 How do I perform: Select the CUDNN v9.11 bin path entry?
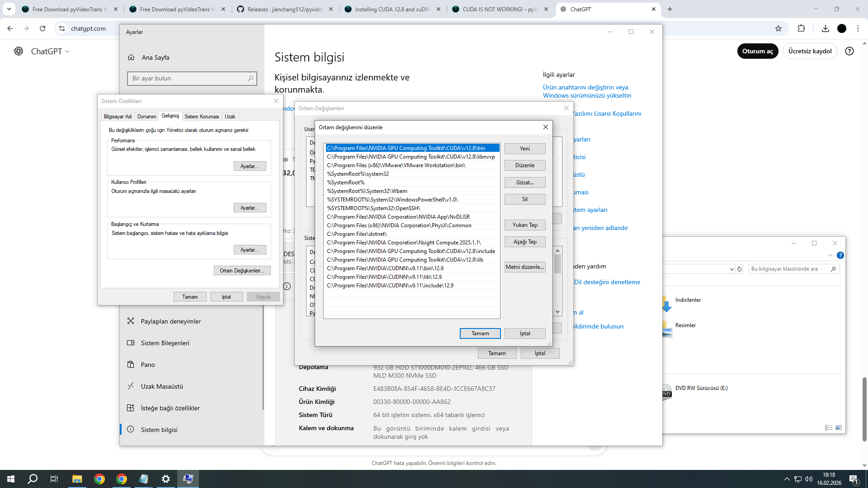pyautogui.click(x=385, y=268)
